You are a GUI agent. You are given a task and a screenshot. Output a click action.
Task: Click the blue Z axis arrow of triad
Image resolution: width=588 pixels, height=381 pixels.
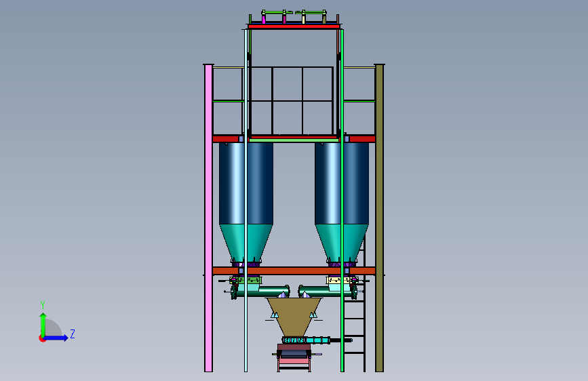pyautogui.click(x=56, y=338)
